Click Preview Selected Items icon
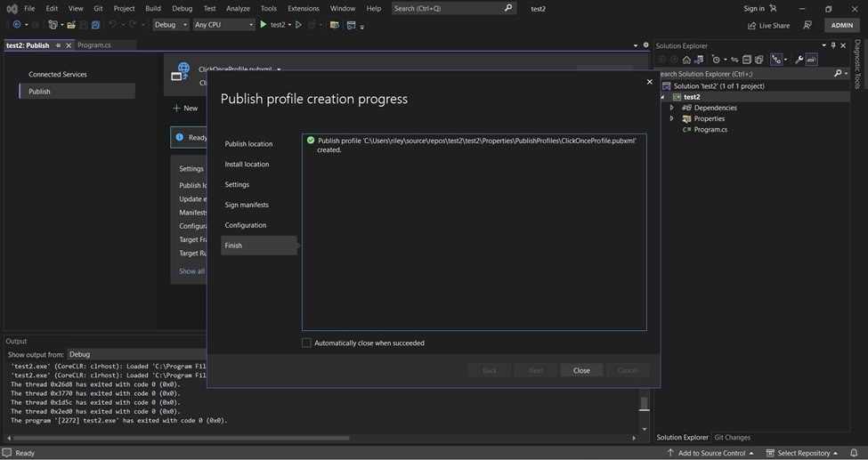 pos(812,60)
